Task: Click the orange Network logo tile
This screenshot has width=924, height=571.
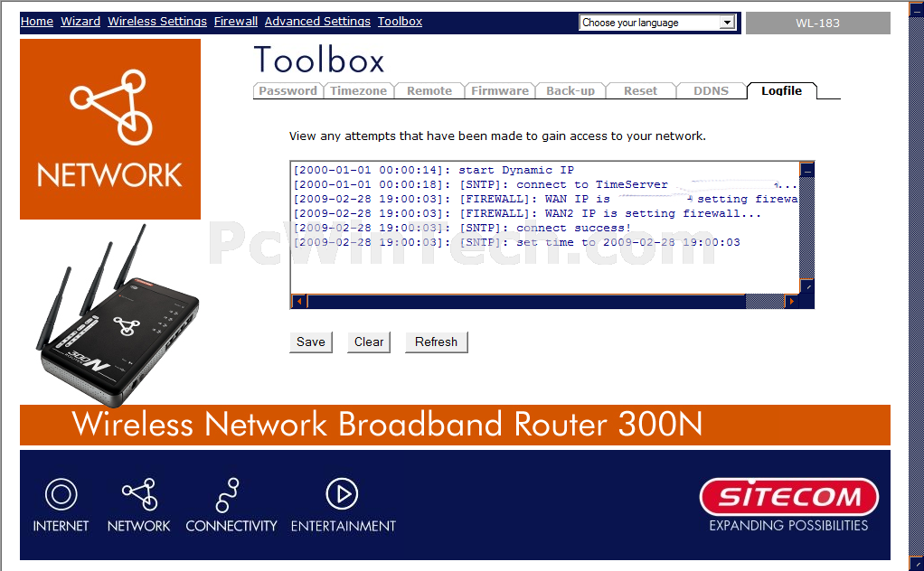Action: tap(110, 129)
